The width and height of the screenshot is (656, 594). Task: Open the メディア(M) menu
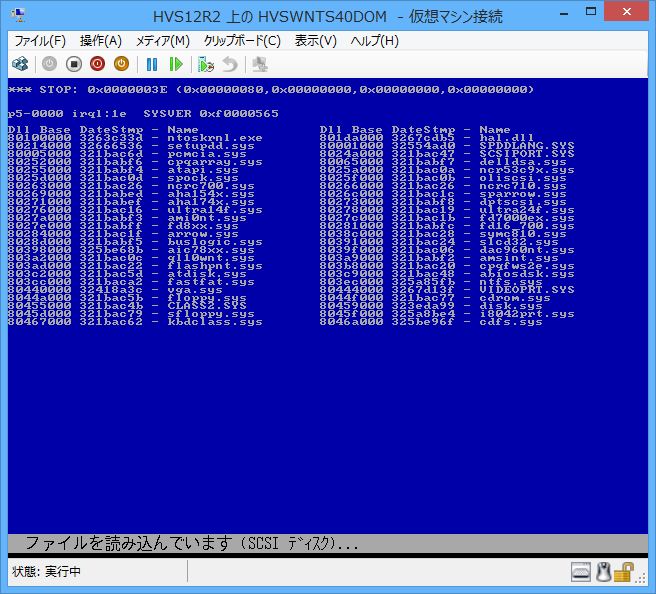tap(163, 41)
